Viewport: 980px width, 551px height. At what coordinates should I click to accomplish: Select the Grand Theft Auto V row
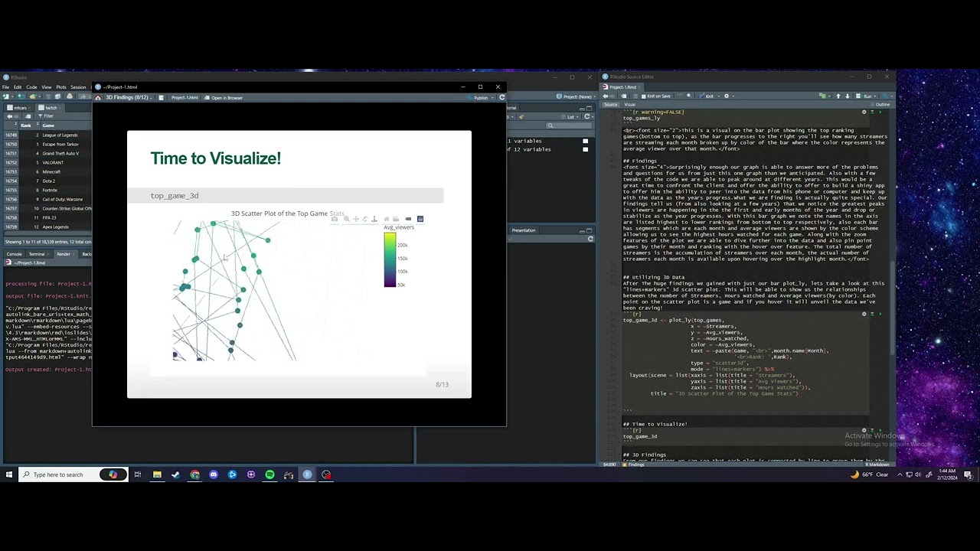coord(46,154)
